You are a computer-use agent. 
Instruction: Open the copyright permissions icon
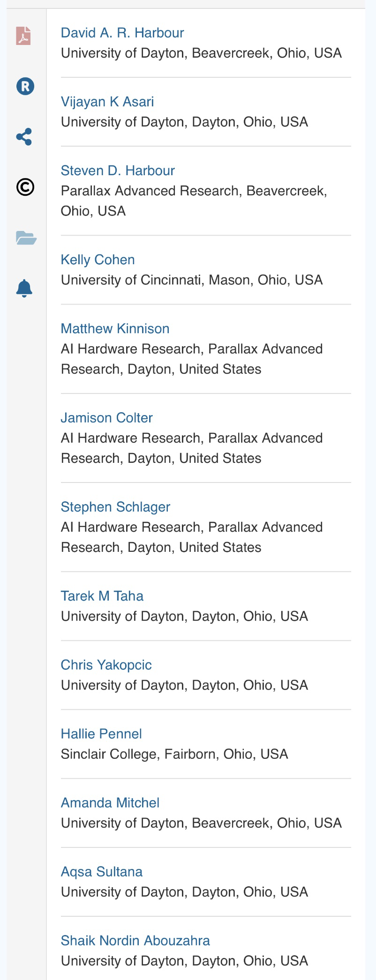click(25, 187)
